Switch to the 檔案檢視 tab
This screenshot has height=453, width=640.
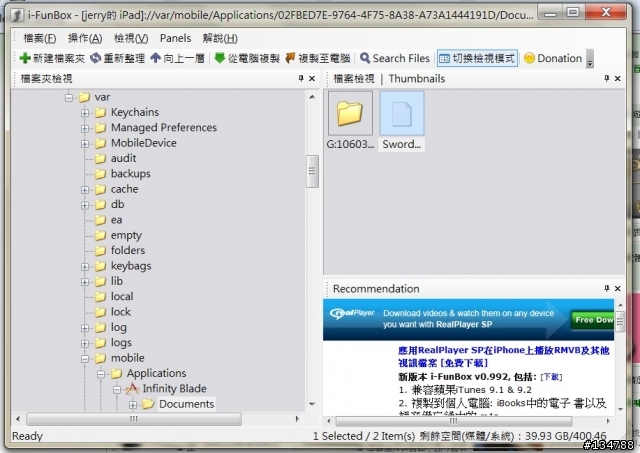click(354, 78)
